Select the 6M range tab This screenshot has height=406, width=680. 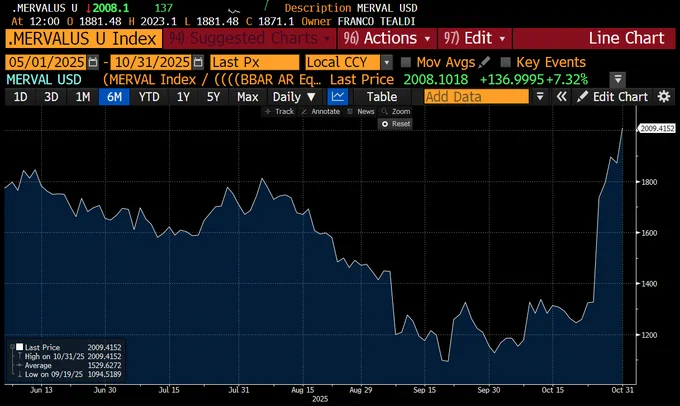click(x=114, y=96)
